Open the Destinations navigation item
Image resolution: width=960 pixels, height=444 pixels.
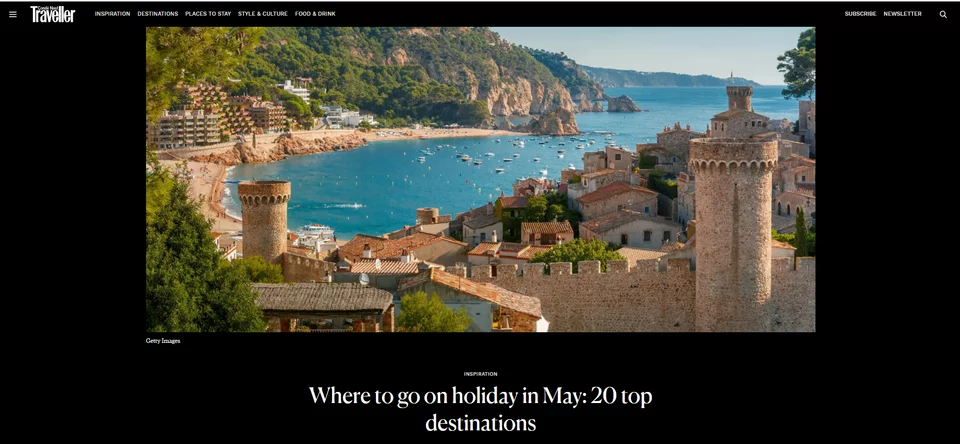click(157, 13)
